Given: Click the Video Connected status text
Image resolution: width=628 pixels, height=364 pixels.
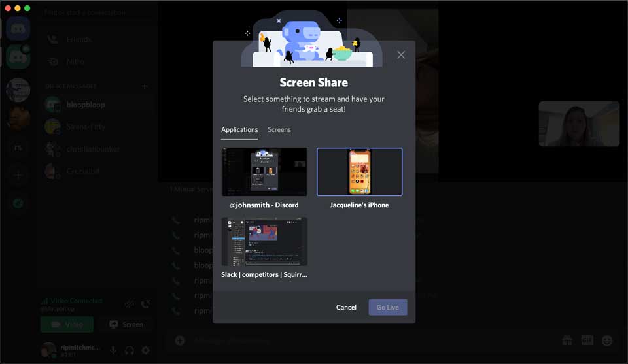Looking at the screenshot, I should point(76,301).
